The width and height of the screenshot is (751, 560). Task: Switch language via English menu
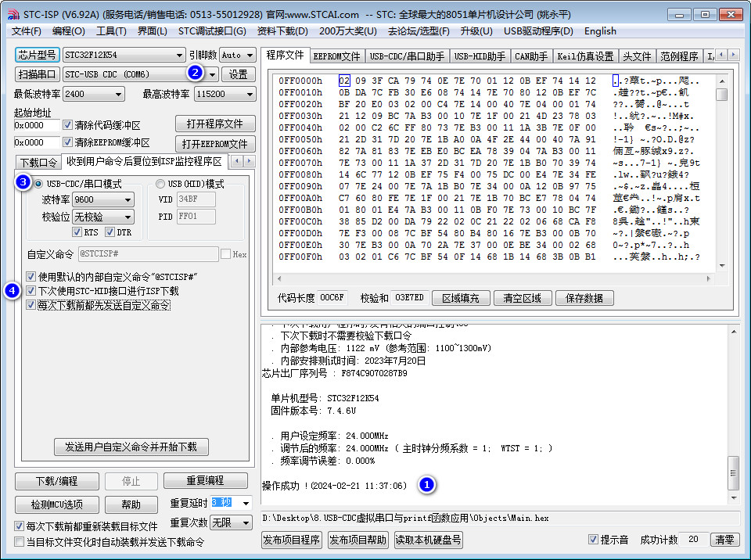pos(600,31)
